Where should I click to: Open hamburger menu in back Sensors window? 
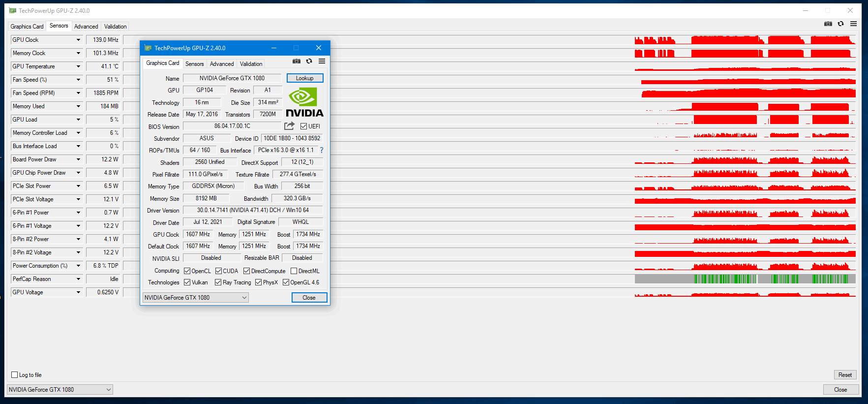853,24
